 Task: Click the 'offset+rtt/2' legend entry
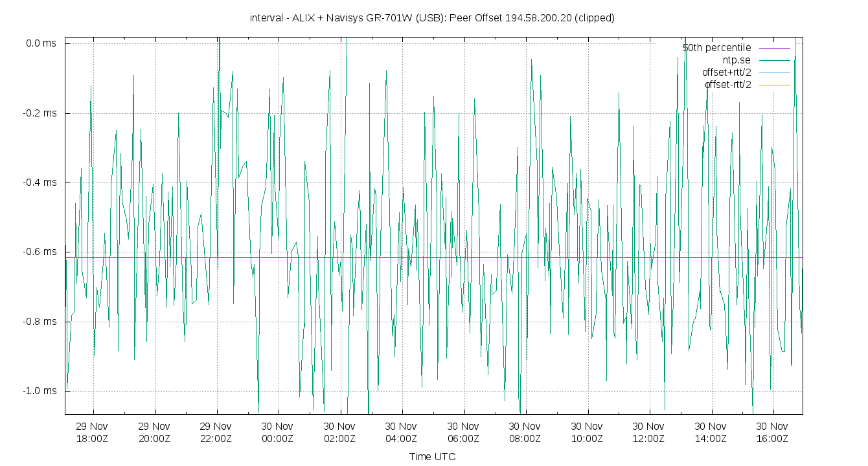tap(726, 72)
